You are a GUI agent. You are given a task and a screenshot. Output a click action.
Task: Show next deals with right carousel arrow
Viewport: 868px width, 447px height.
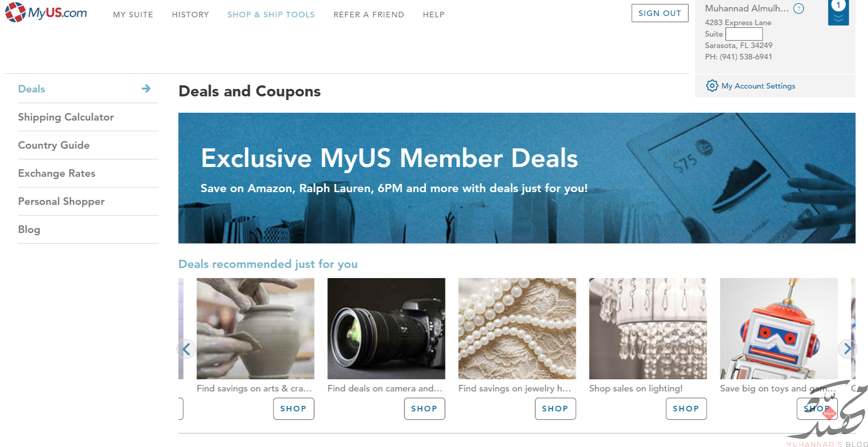847,349
